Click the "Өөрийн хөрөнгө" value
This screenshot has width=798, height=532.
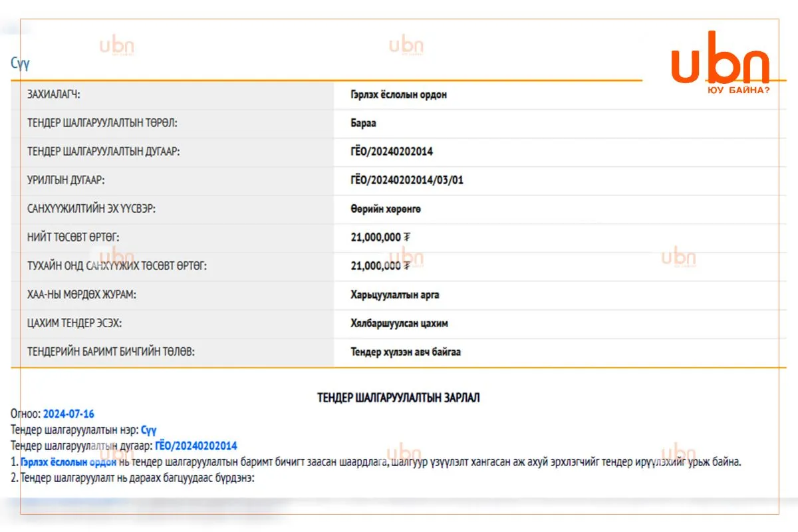tap(386, 209)
